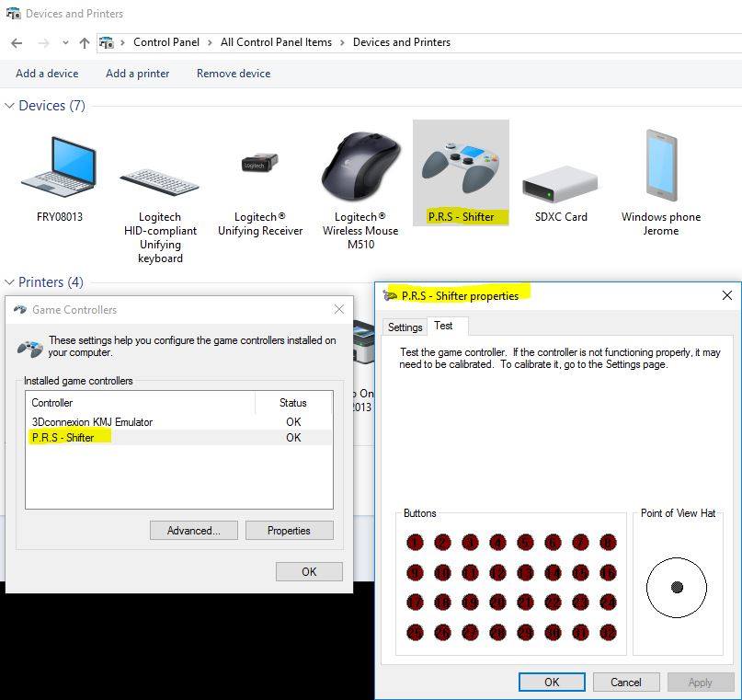
Task: Select the Logitech HID-compliant Unifying keyboard device
Action: coord(160,182)
